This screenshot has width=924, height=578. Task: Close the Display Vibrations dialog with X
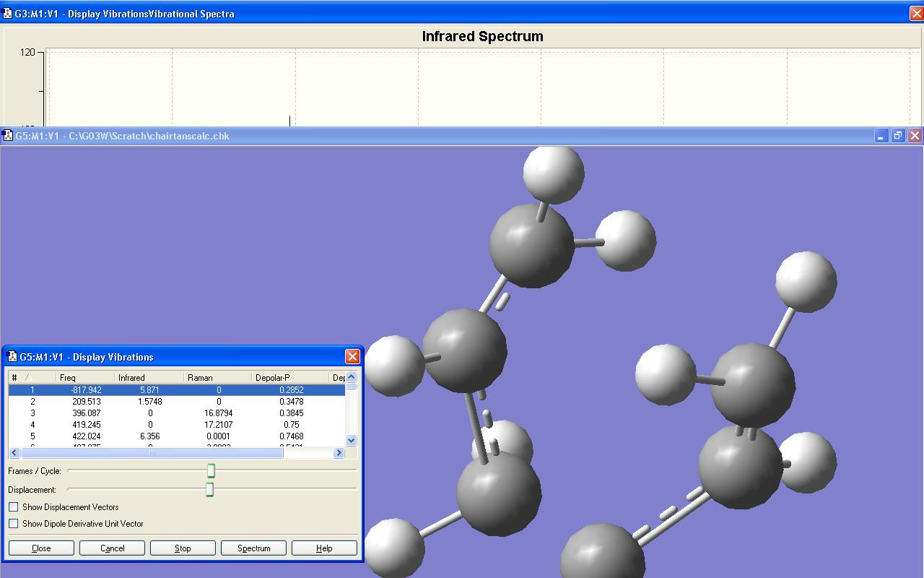point(352,357)
